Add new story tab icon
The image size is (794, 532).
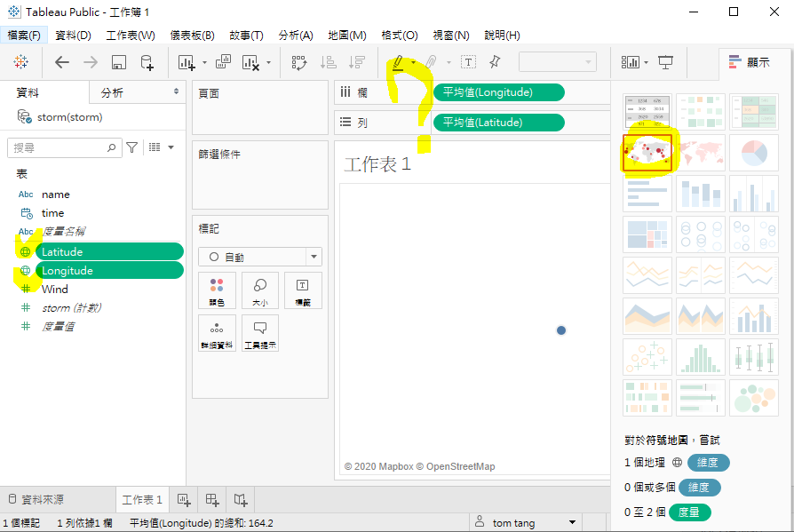point(241,500)
